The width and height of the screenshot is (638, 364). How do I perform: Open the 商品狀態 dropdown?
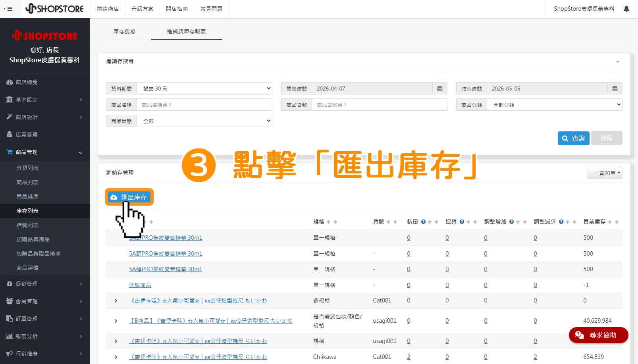tap(204, 121)
